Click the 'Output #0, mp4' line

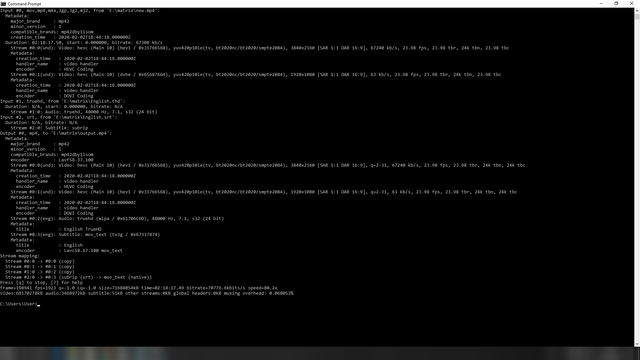[56, 133]
